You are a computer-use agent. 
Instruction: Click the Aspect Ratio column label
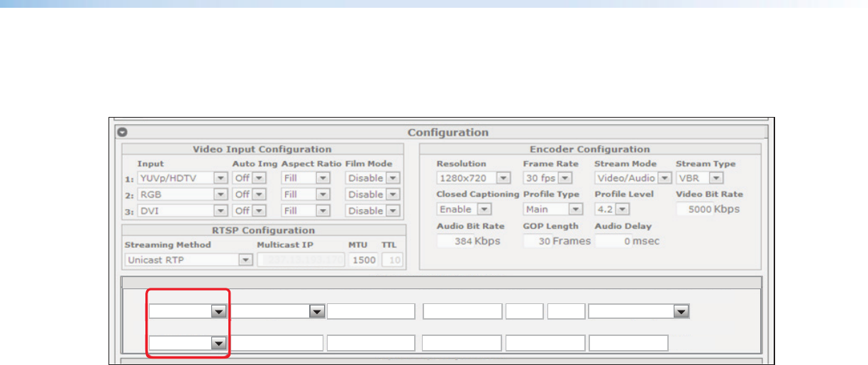(x=311, y=164)
